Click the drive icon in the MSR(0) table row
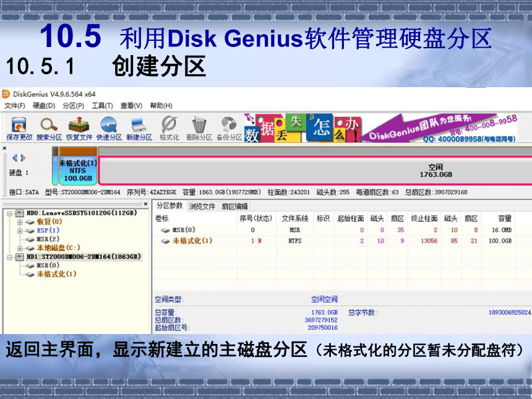 pyautogui.click(x=165, y=230)
